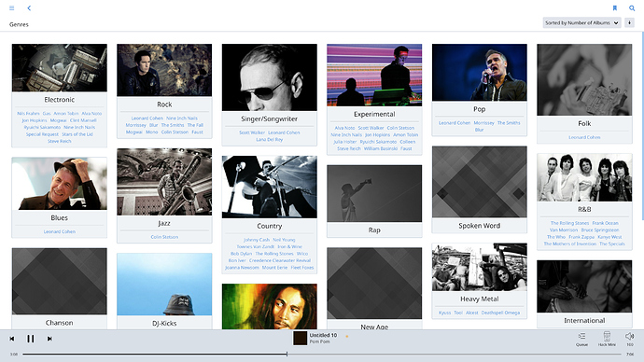Toggle sort direction arrow button

tap(629, 23)
